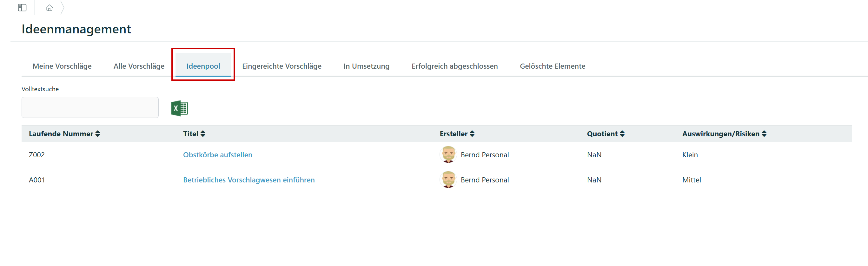Viewport: 868px width, 266px height.
Task: Export the list with the Excel icon
Action: (180, 108)
